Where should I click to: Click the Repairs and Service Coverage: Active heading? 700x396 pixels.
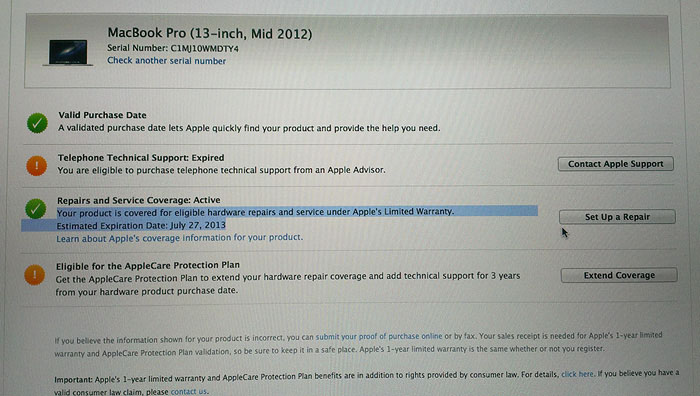138,200
